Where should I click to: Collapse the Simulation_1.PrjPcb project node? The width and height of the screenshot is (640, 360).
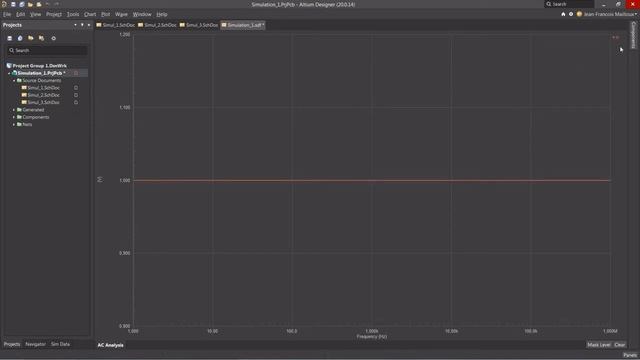point(9,73)
